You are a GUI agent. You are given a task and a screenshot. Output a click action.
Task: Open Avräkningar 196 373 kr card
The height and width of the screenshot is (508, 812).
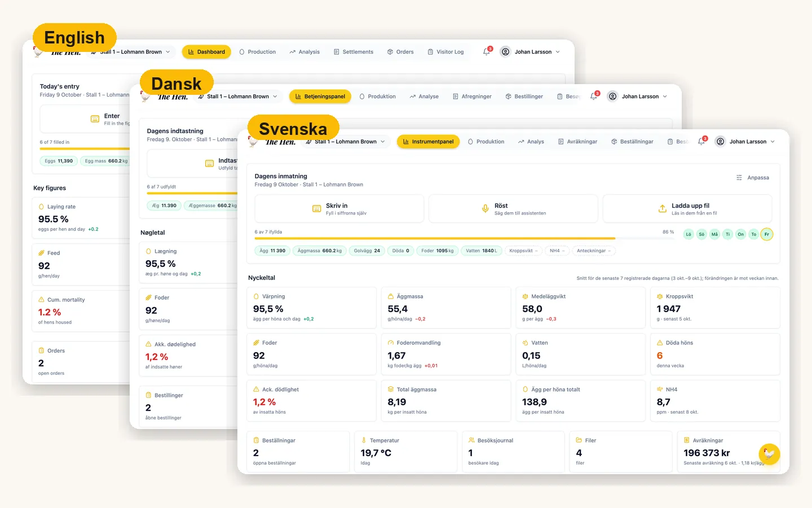pyautogui.click(x=729, y=452)
